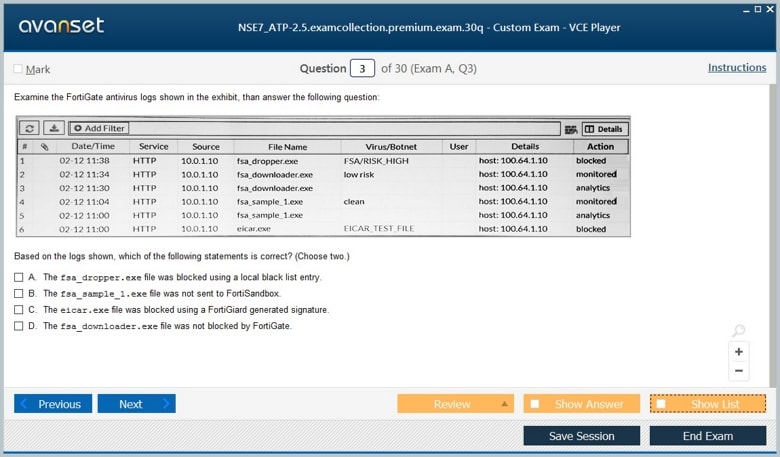Open the Review dropdown
780x457 pixels.
455,404
